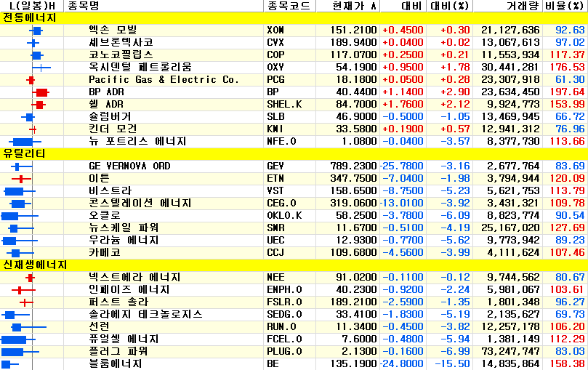The image size is (588, 370).
Task: Click the candlestick icon for 엑손 모빌
Action: (36, 31)
